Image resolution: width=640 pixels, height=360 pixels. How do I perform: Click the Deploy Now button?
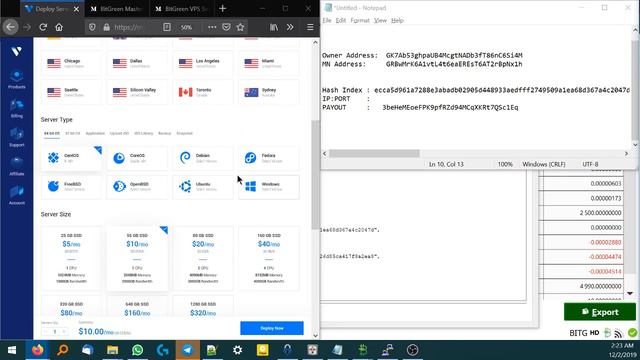point(272,328)
